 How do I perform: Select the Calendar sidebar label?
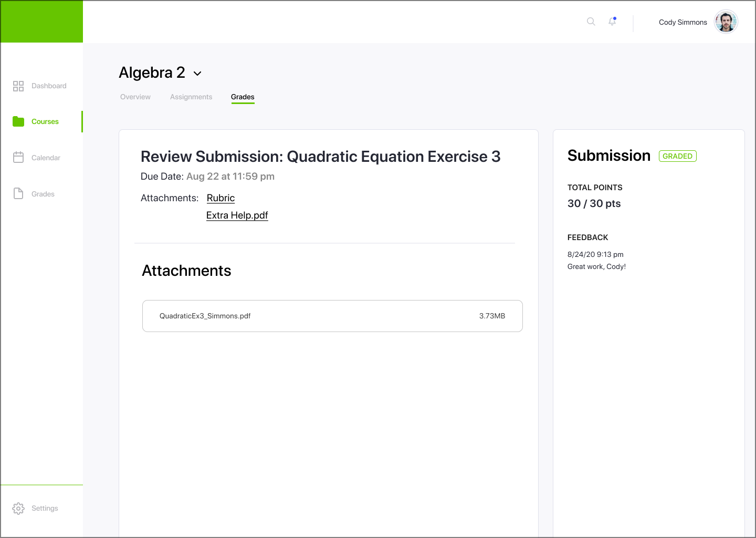pos(46,158)
